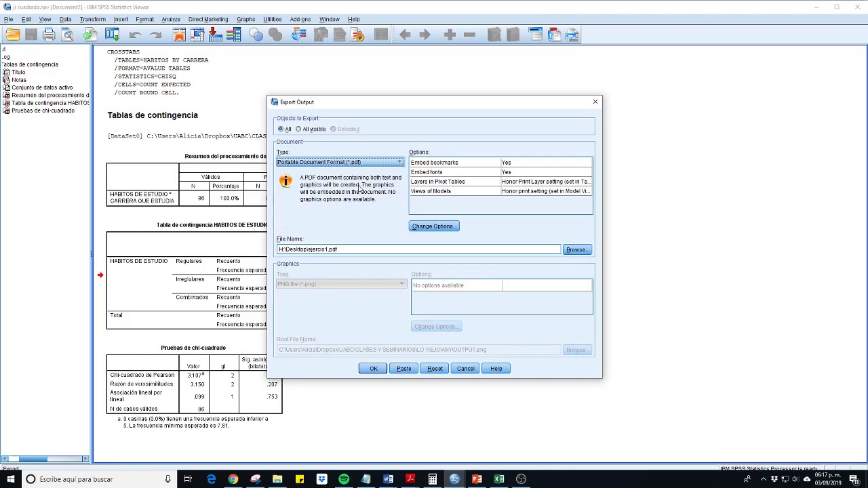868x488 pixels.
Task: Click the Go to Variable chart icon
Action: (215, 35)
